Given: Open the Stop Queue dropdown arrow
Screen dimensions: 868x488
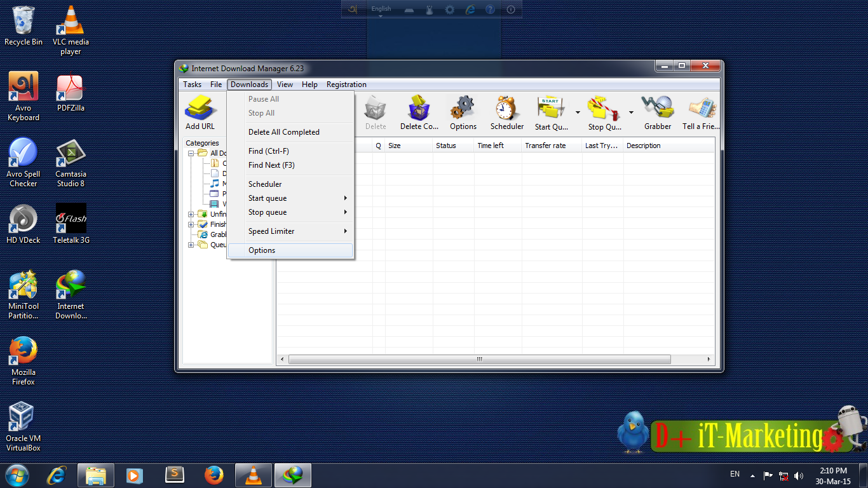Looking at the screenshot, I should point(631,112).
